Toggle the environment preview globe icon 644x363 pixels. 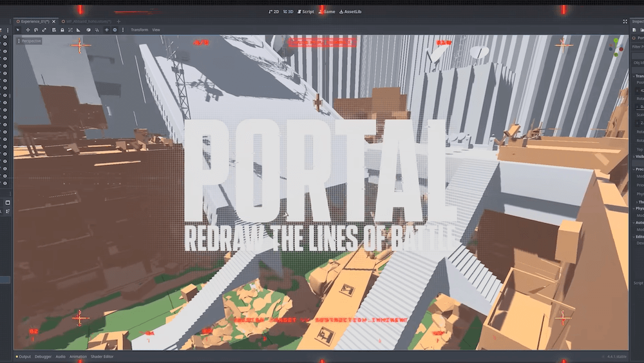(x=115, y=30)
